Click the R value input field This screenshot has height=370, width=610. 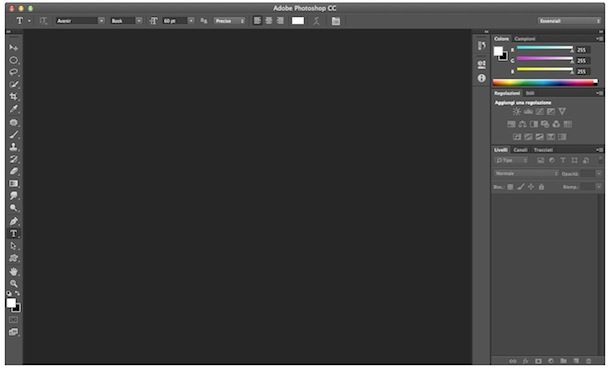pos(583,50)
